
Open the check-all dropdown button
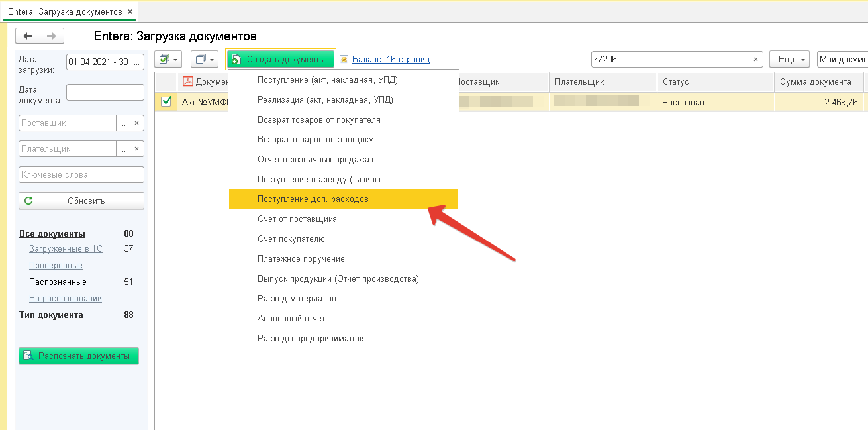pyautogui.click(x=169, y=60)
